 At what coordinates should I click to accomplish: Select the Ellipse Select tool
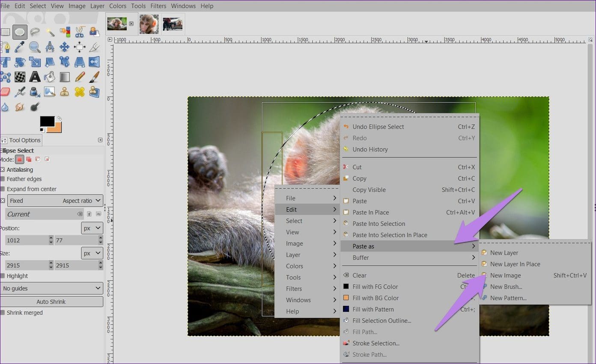(20, 32)
